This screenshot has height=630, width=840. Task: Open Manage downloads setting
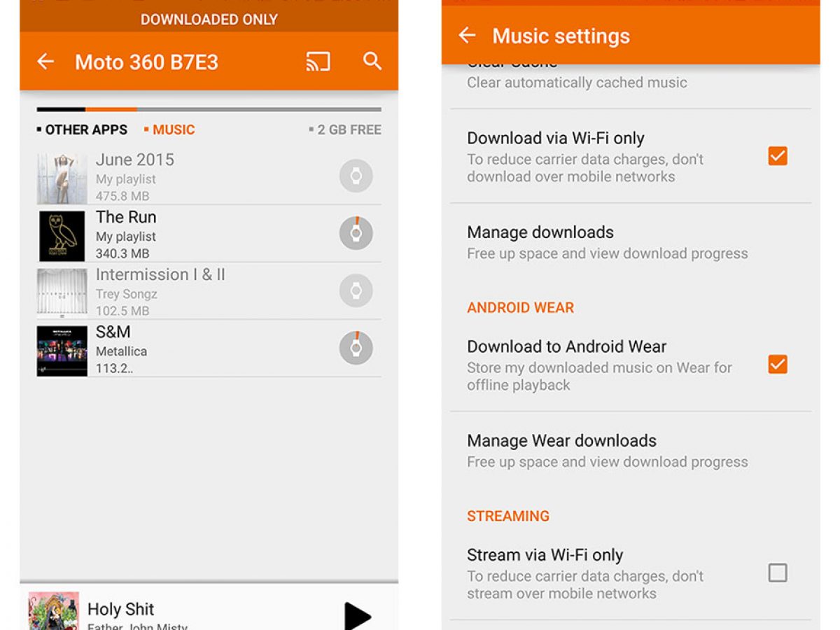click(630, 242)
